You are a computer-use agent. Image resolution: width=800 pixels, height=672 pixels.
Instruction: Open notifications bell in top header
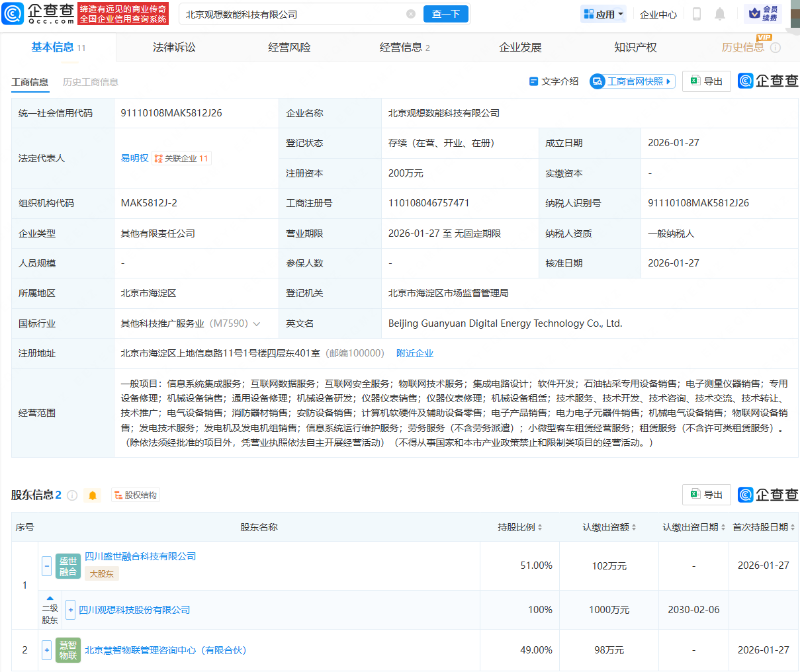[720, 14]
